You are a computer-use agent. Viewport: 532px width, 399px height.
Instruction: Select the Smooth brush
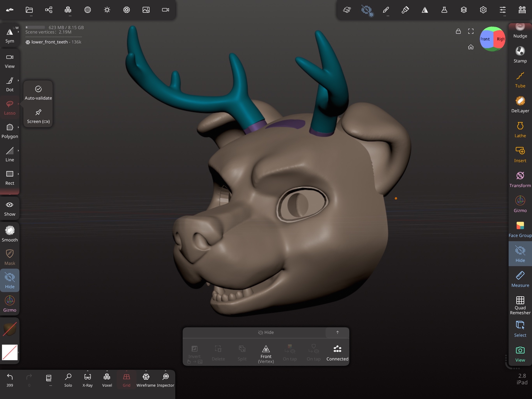coord(10,234)
